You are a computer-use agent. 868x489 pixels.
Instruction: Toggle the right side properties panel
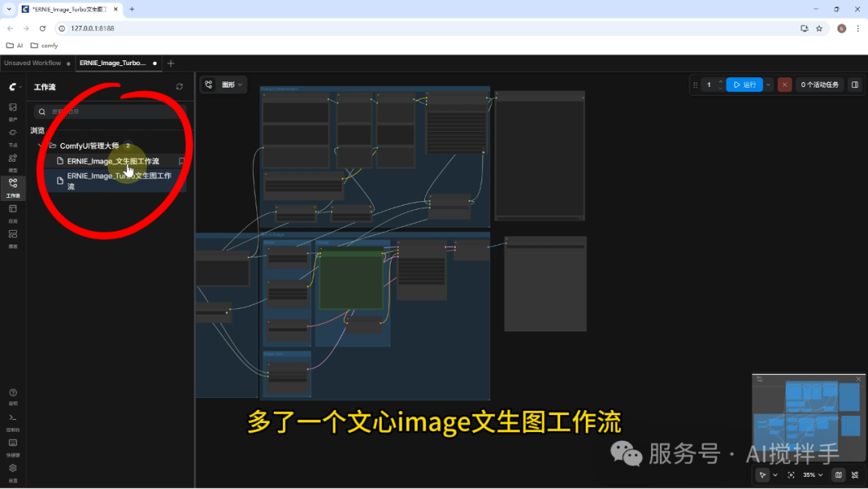pyautogui.click(x=854, y=84)
